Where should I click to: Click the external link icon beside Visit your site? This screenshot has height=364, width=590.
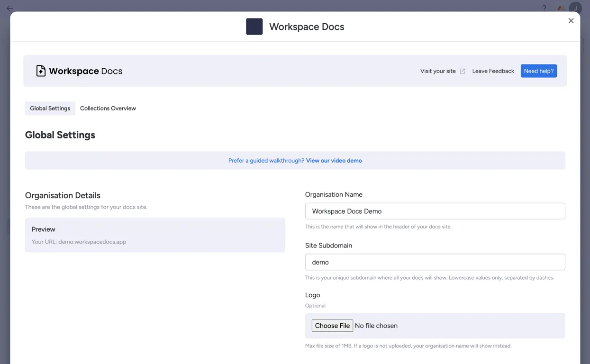[x=463, y=71]
